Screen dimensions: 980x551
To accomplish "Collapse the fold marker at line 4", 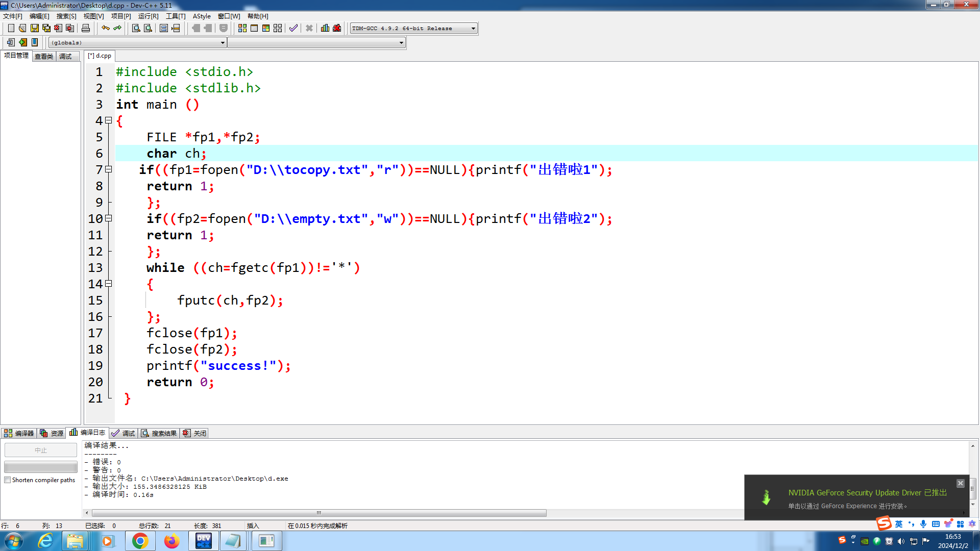I will pyautogui.click(x=108, y=120).
